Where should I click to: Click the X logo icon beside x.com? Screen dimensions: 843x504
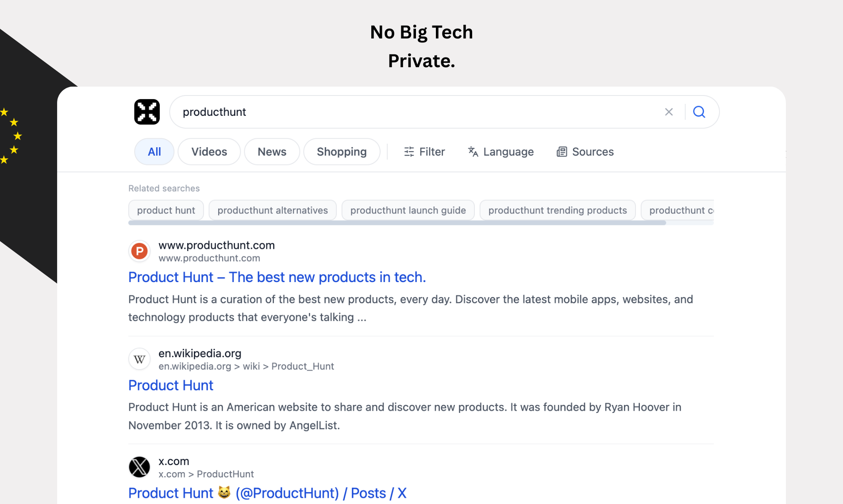tap(139, 467)
